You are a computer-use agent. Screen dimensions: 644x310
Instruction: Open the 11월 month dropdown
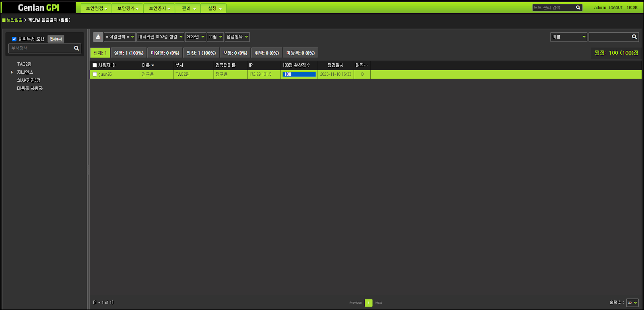(x=215, y=37)
